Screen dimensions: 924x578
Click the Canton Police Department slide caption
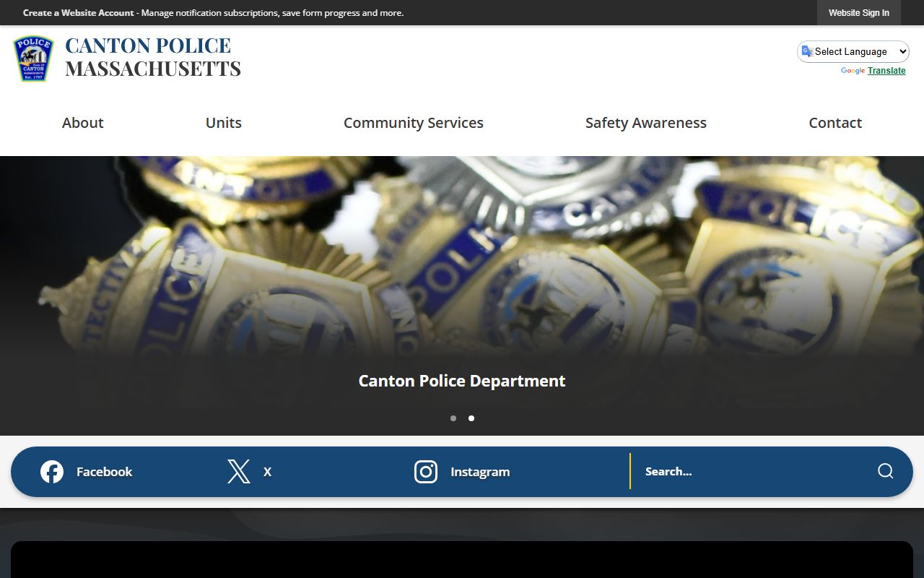(x=462, y=381)
